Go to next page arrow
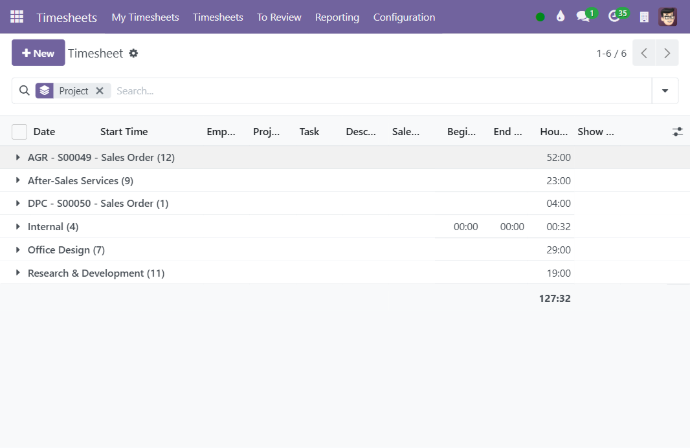Screen dimensions: 690x448 [668, 53]
